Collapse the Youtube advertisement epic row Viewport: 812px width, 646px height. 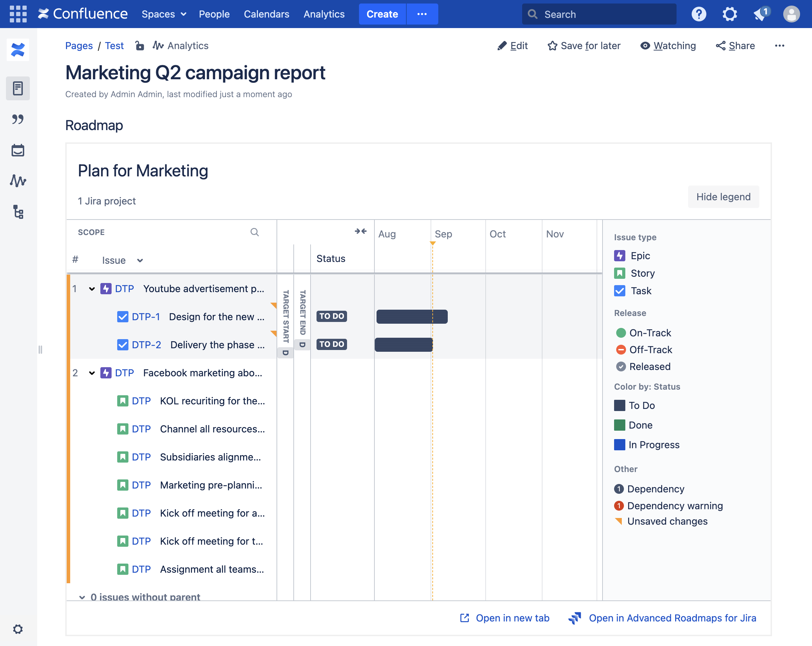pyautogui.click(x=92, y=289)
